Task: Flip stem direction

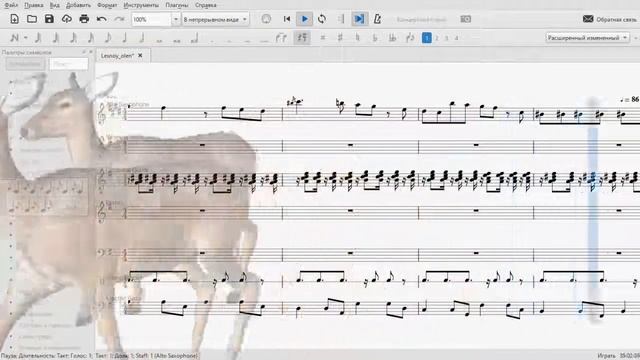Action: pyautogui.click(x=410, y=38)
